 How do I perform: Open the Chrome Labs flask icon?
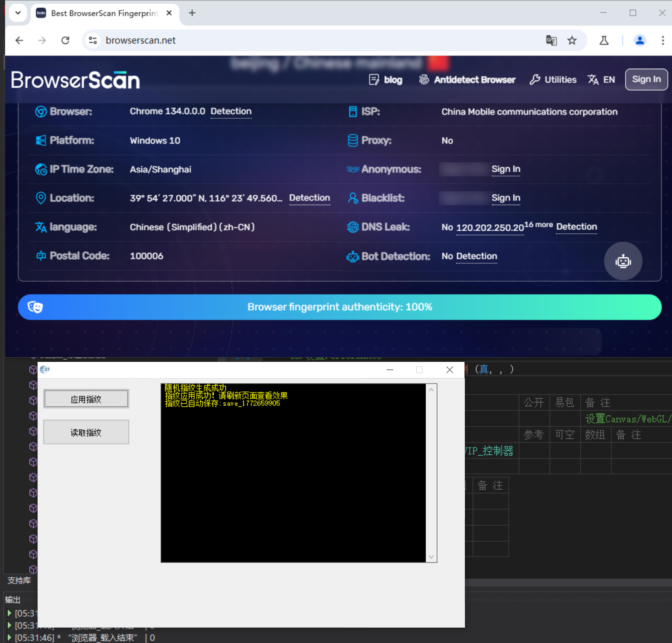[604, 41]
